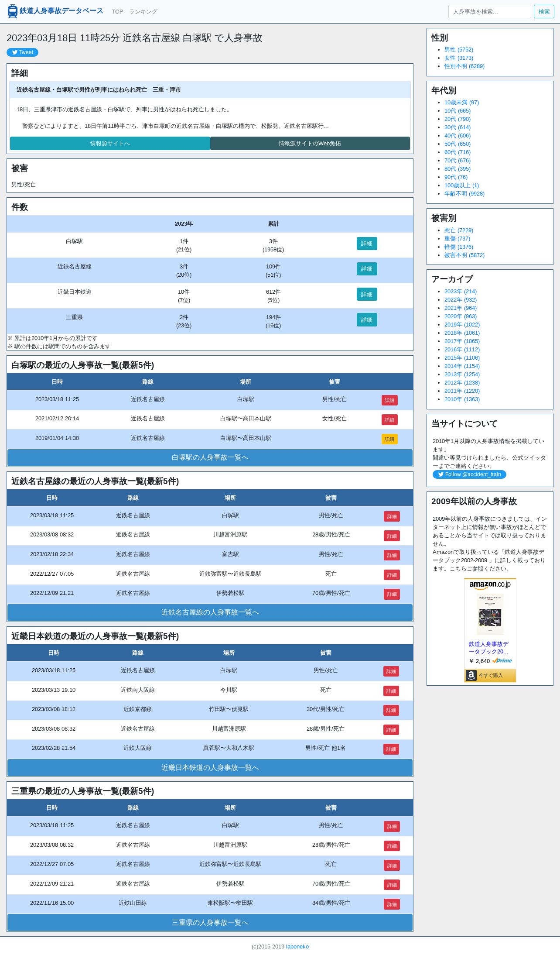This screenshot has width=560, height=962.
Task: Filter by 女性 (3173) link
Action: (459, 58)
